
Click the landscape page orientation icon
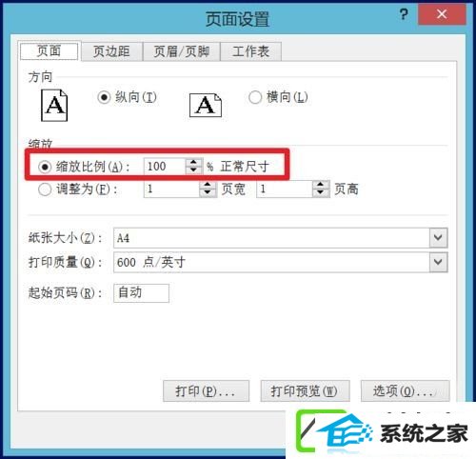pos(206,105)
